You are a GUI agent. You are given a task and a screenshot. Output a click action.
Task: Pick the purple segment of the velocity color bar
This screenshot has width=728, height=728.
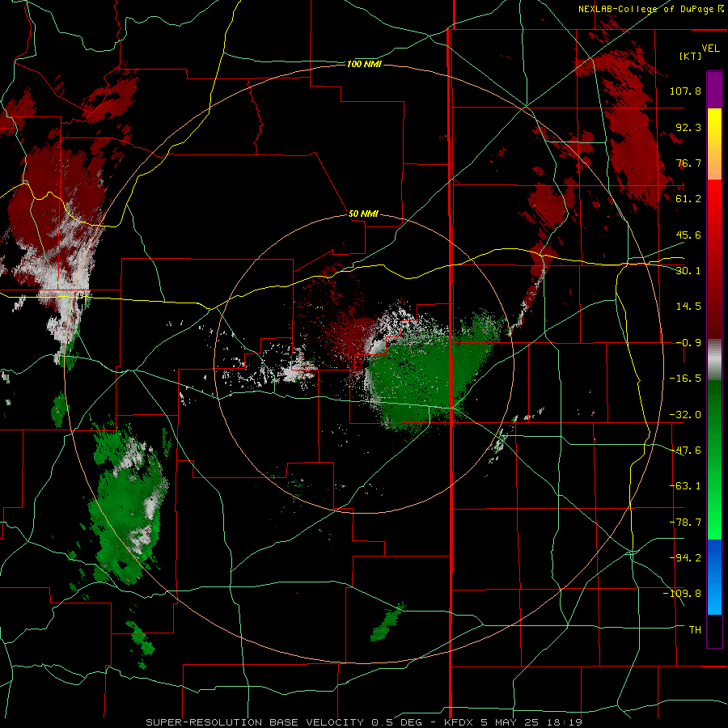click(x=714, y=90)
